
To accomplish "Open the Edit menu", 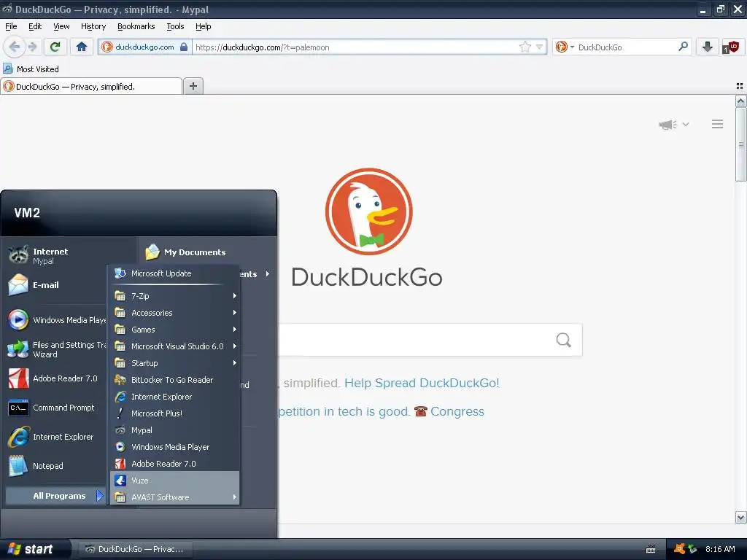I will coord(35,26).
